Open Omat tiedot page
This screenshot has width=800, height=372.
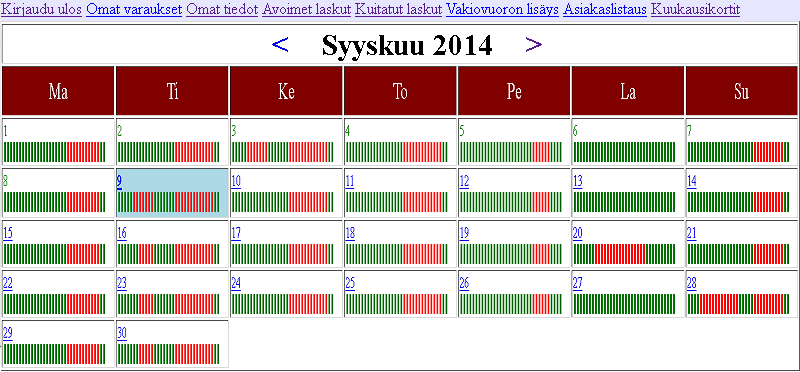coord(222,9)
